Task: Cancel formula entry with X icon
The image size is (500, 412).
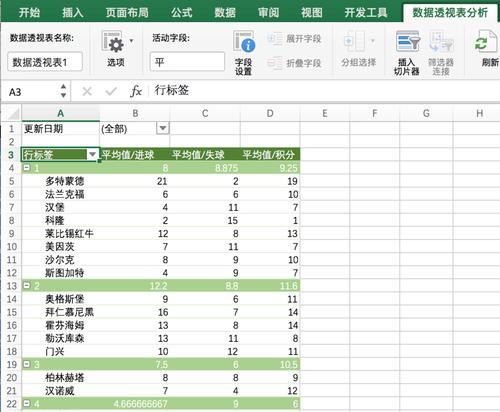Action: (87, 91)
